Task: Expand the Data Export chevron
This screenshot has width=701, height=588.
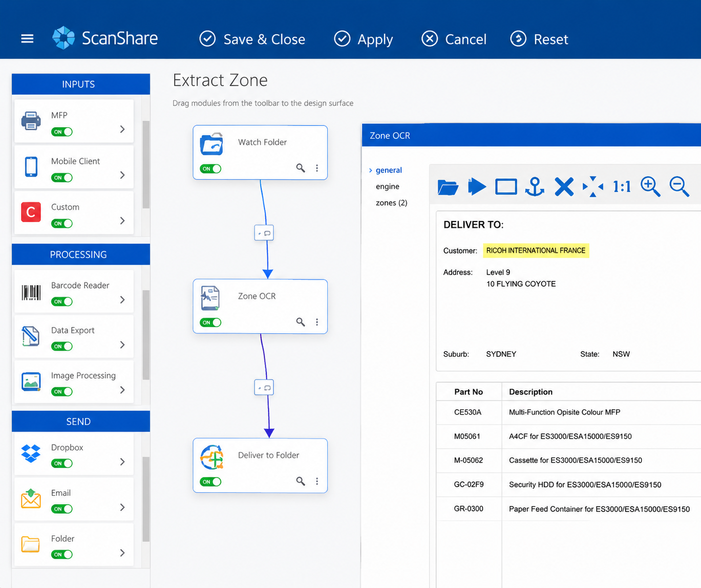Action: tap(122, 344)
